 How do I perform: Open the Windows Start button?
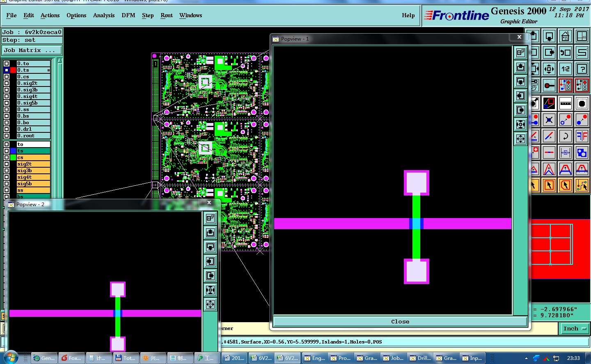pyautogui.click(x=11, y=357)
